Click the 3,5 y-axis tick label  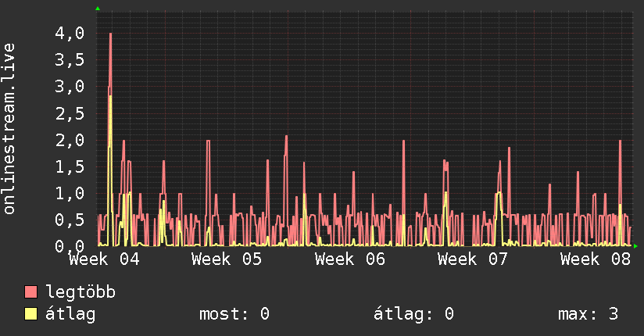click(70, 60)
